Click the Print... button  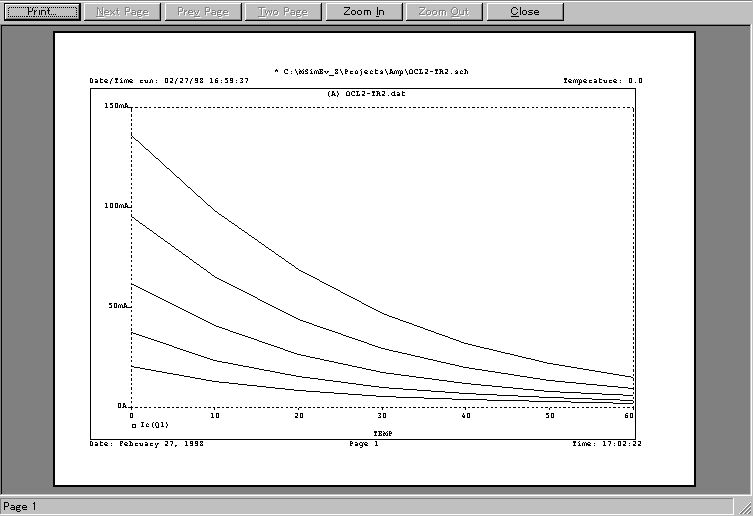(x=41, y=12)
